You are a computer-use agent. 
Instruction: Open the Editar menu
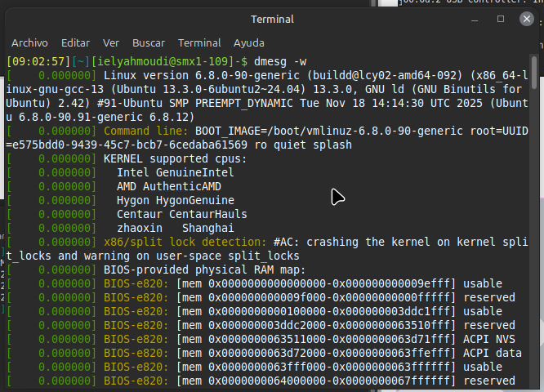click(75, 43)
